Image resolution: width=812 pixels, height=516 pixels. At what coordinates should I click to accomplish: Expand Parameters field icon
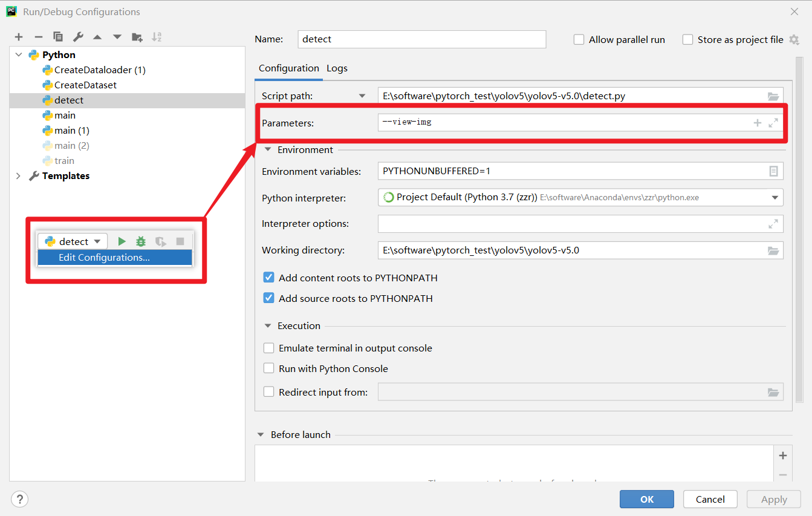point(773,123)
